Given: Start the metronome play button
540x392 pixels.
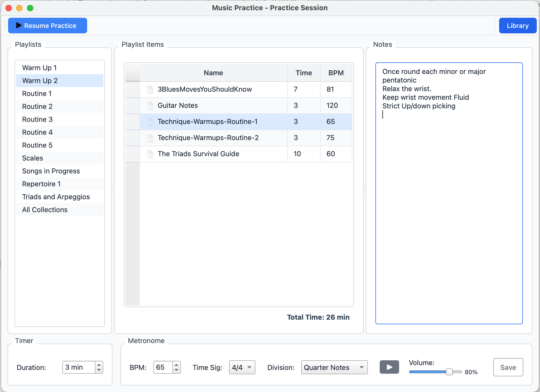Looking at the screenshot, I should [x=389, y=367].
